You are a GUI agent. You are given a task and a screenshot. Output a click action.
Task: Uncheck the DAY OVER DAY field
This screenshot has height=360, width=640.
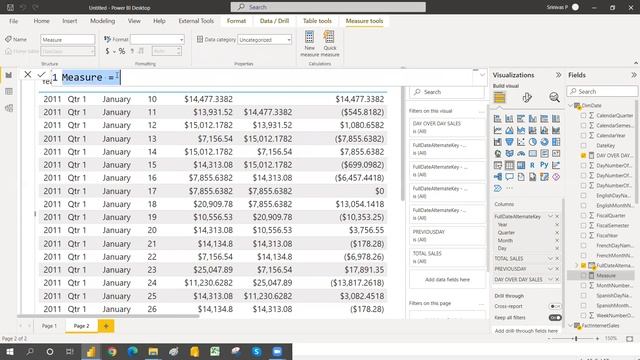(583, 156)
